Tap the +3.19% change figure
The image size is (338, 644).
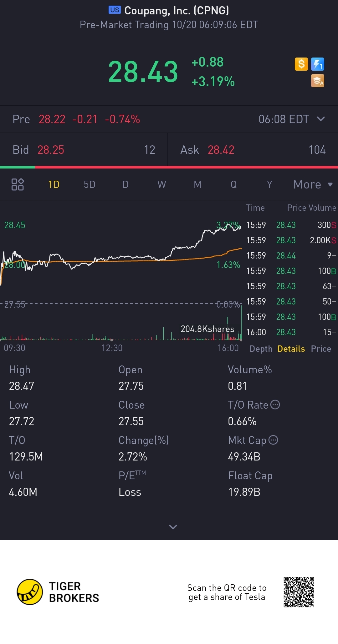point(213,82)
